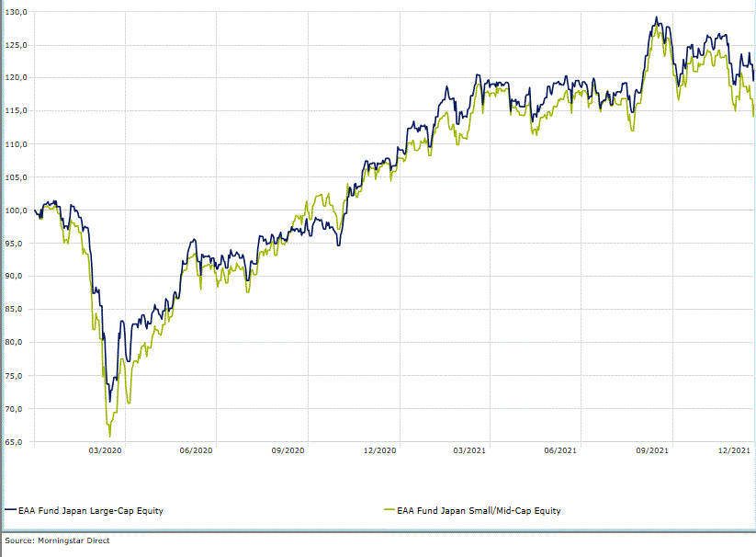Select the 12/2020 x-axis date label
The height and width of the screenshot is (557, 756).
tap(379, 450)
